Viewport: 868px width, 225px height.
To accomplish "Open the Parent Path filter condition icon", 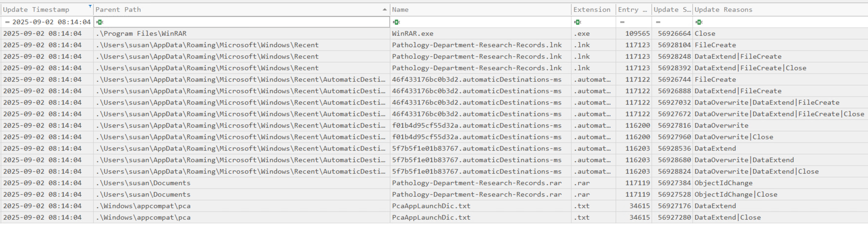I will coord(100,22).
